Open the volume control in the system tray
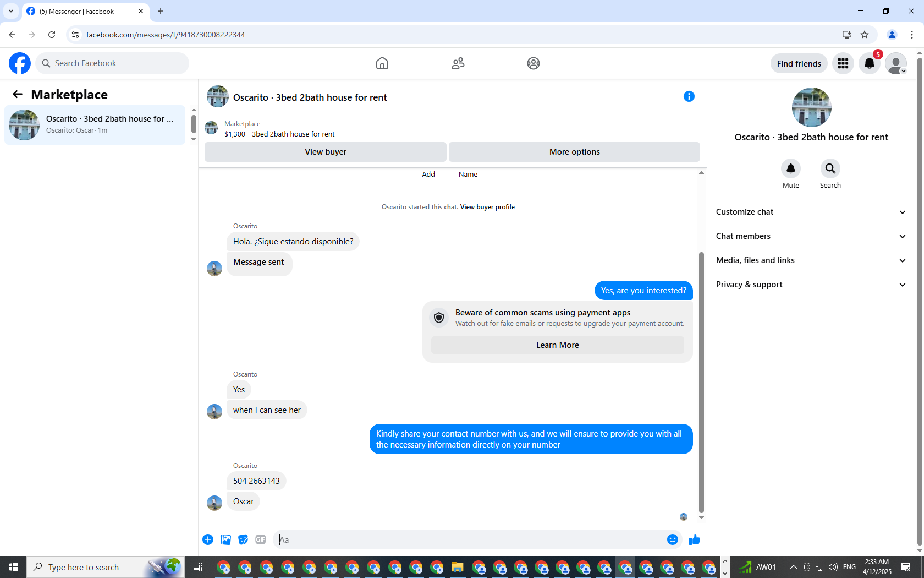The height and width of the screenshot is (578, 924). 833,567
